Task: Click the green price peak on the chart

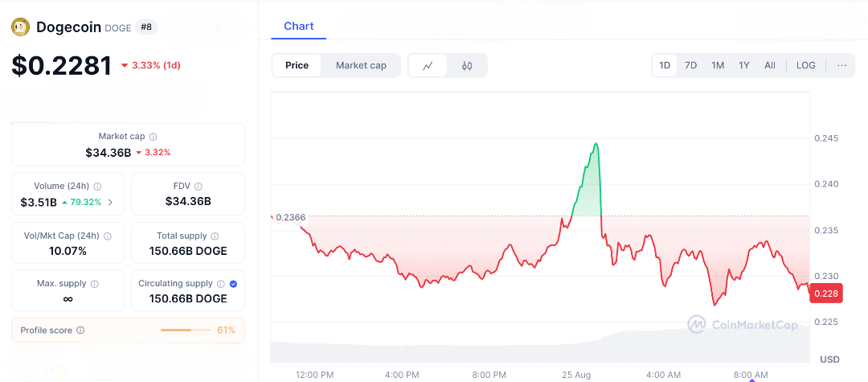Action: [596, 144]
